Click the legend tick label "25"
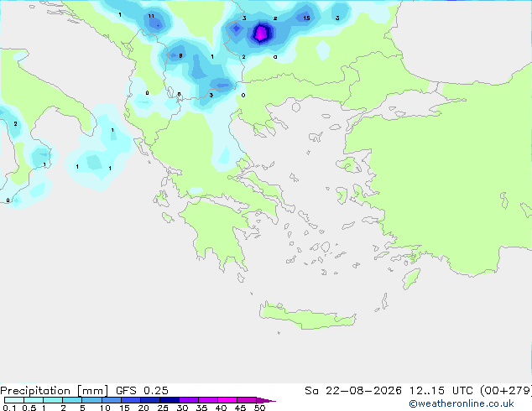The height and width of the screenshot is (411, 532). (x=163, y=408)
